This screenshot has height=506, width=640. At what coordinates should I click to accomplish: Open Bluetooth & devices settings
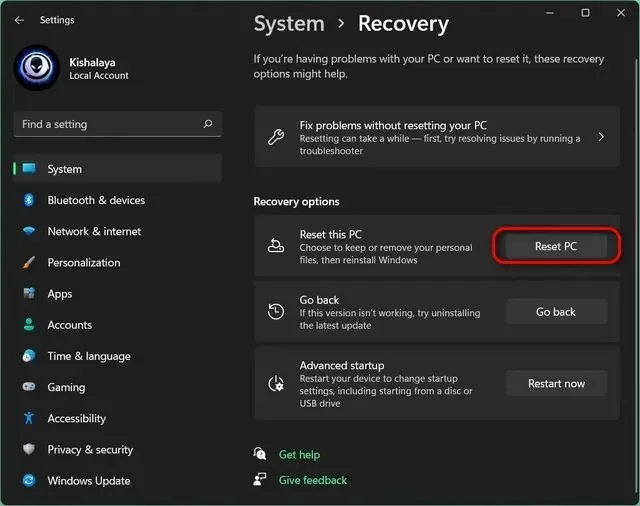point(118,200)
